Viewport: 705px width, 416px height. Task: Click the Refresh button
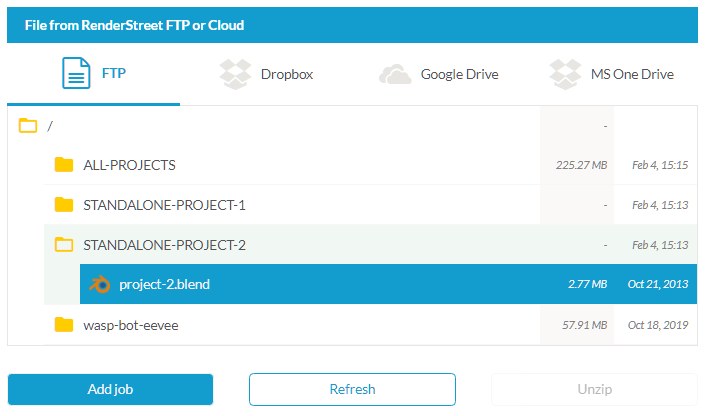[x=352, y=389]
